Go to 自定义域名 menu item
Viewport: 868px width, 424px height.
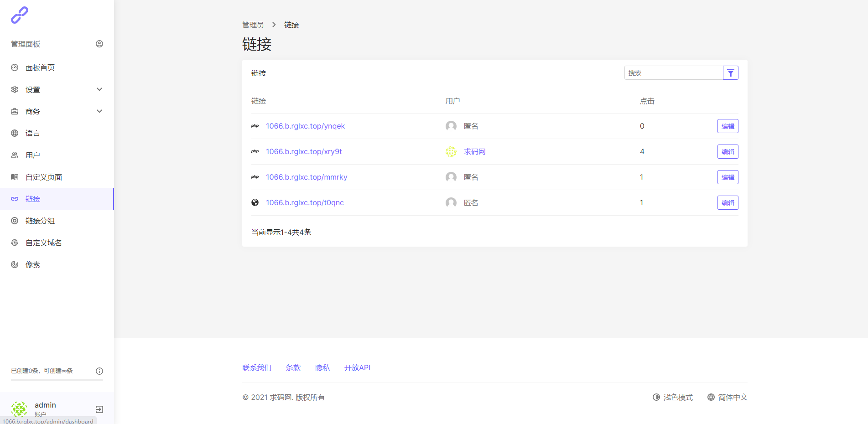44,243
